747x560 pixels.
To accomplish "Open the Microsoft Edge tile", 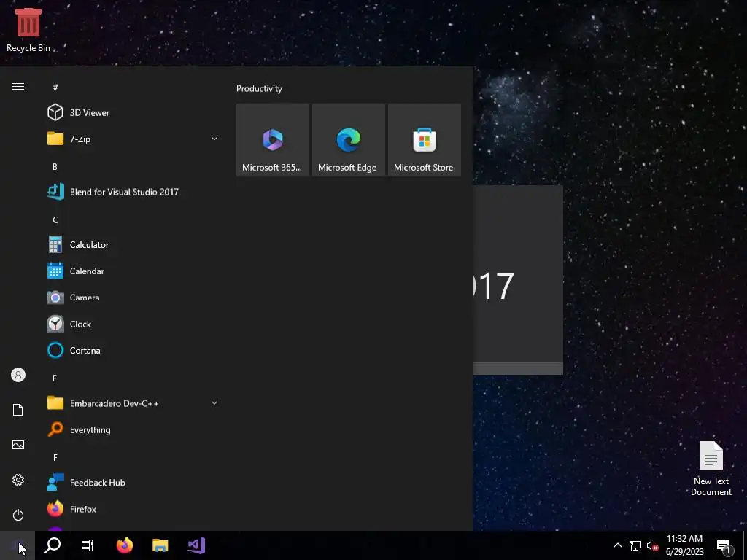I will click(348, 140).
